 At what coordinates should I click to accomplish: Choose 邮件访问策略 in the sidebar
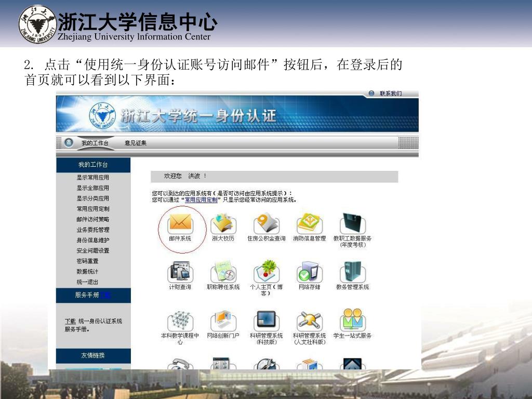tap(93, 220)
